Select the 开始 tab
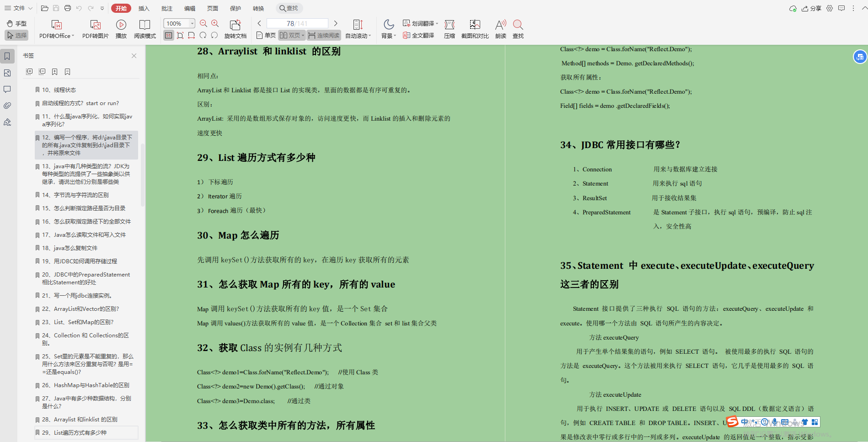The height and width of the screenshot is (442, 868). 121,8
